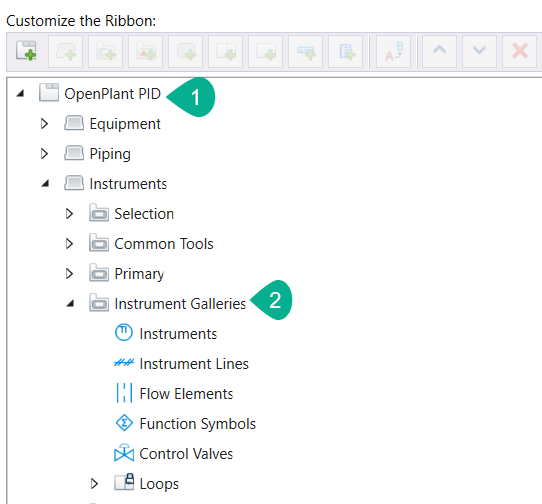Select the Instruments gallery bubble icon

click(x=123, y=333)
